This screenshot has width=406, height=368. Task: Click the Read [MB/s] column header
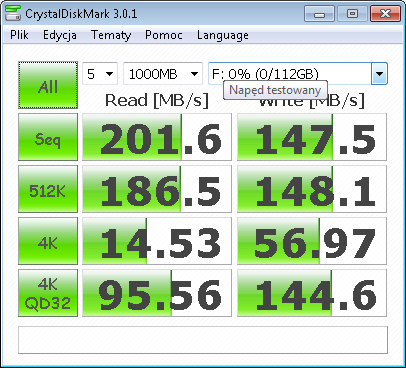(x=157, y=100)
